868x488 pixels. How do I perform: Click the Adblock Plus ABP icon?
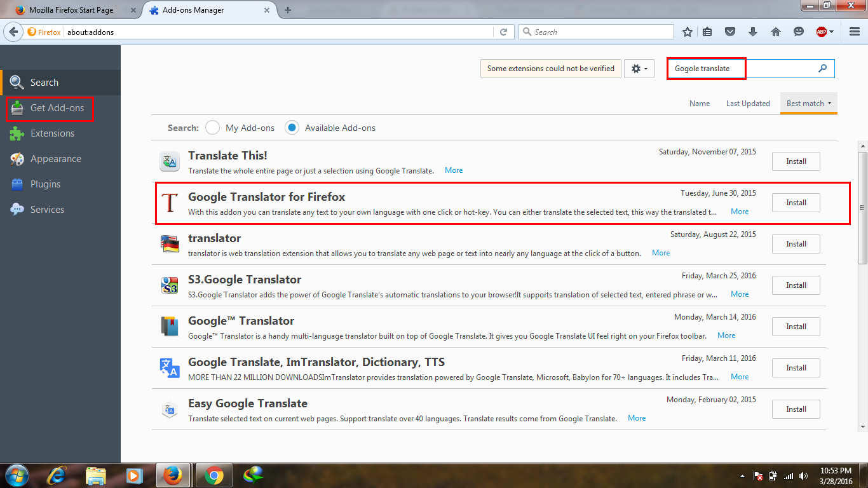821,32
